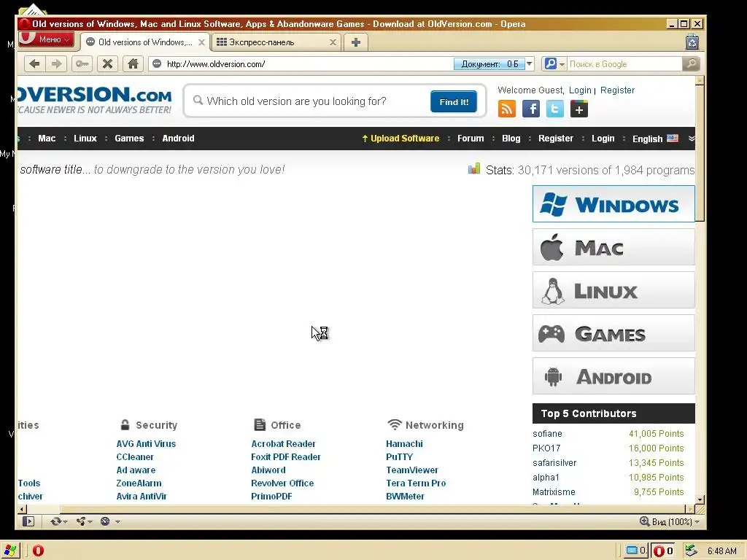Click the sofiane contributor name
Image resolution: width=747 pixels, height=560 pixels.
point(547,434)
